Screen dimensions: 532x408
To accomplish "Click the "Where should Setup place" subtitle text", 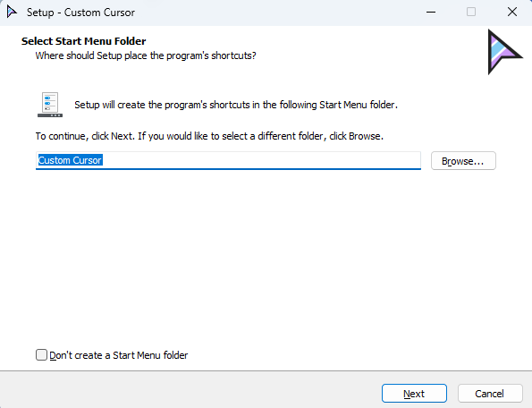I will tap(146, 55).
